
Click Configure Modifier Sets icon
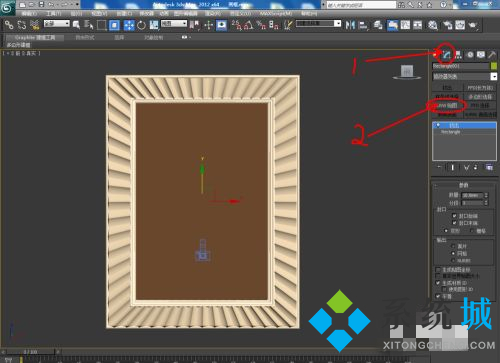[489, 167]
